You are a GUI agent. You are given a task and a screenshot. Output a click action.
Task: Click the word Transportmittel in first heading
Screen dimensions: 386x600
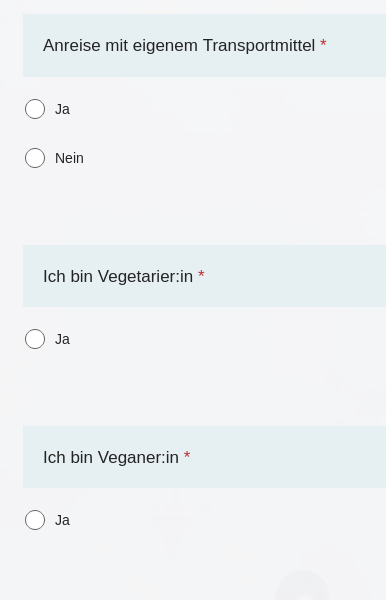click(259, 46)
